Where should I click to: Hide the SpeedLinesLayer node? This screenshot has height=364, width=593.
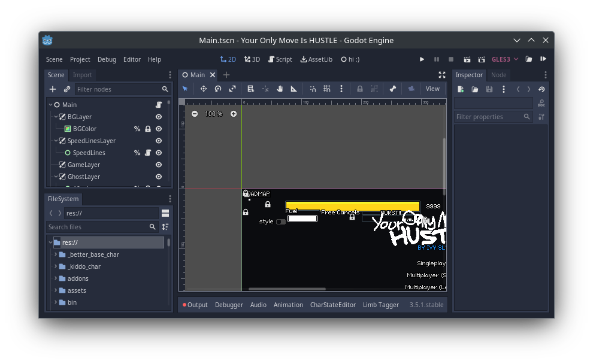[159, 141]
